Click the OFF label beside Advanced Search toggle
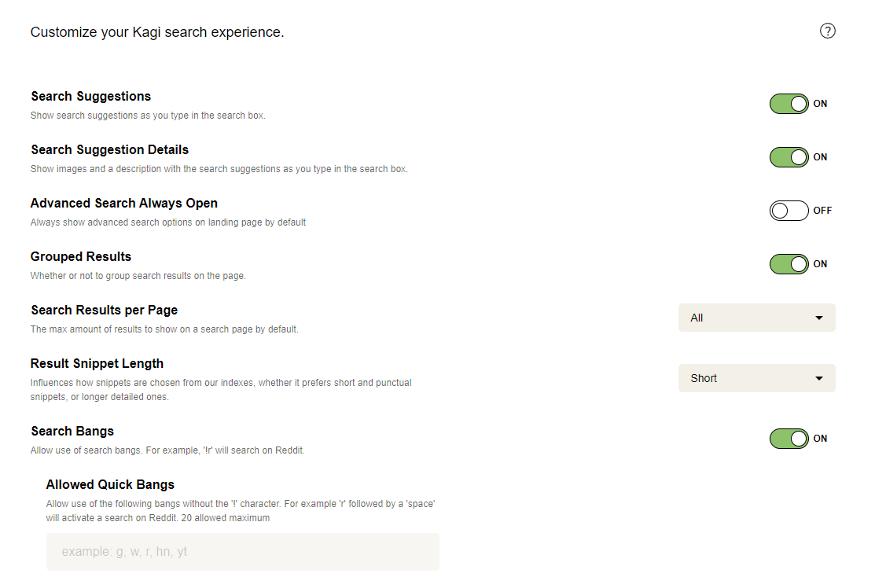Image resolution: width=875 pixels, height=588 pixels. [822, 210]
